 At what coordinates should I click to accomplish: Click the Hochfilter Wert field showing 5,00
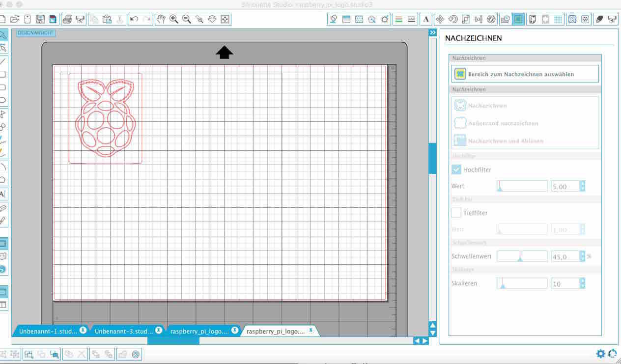click(565, 187)
